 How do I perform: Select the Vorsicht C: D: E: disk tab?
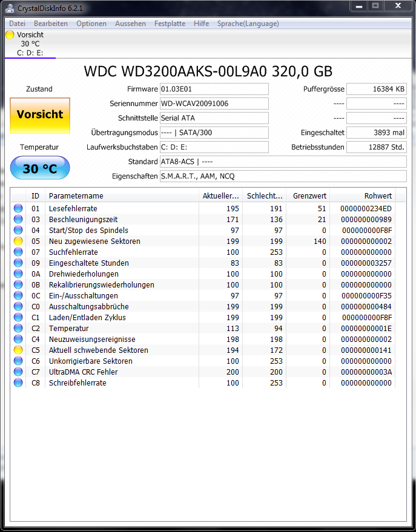30,44
